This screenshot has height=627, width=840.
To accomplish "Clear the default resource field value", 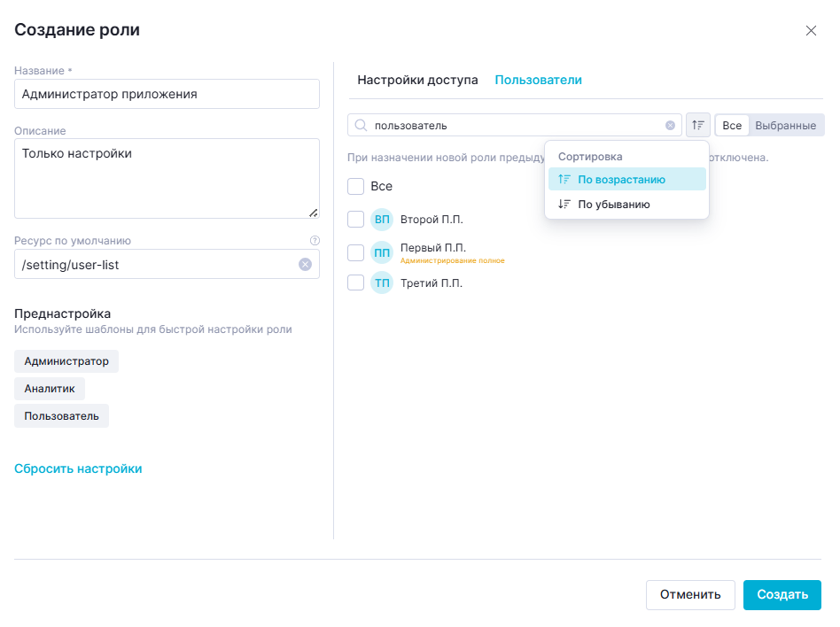I will point(305,264).
